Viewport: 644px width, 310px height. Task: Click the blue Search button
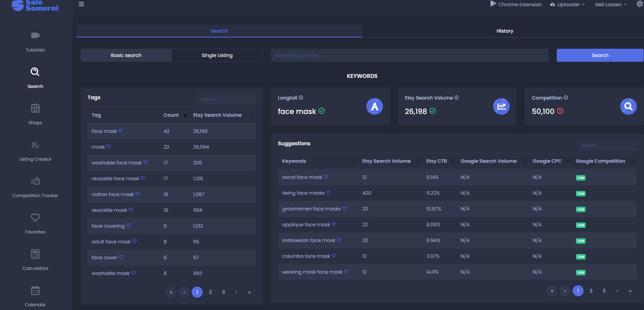tap(600, 55)
